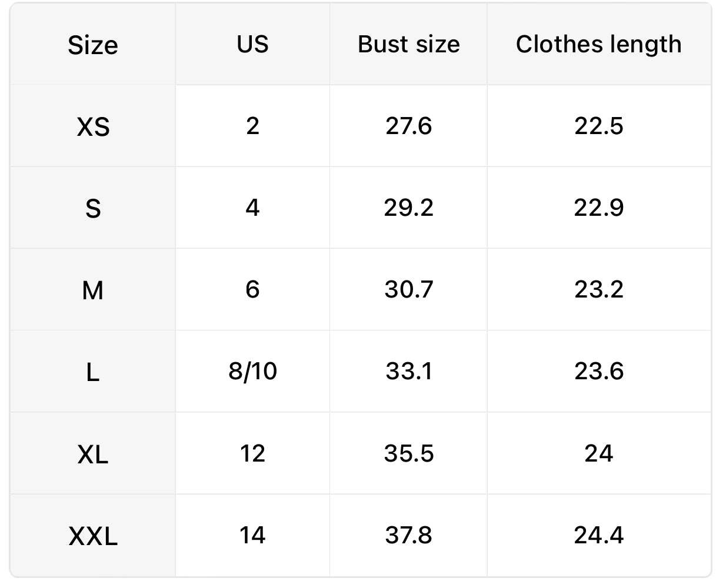The width and height of the screenshot is (716, 588).
Task: Click the US column header
Action: coord(252,45)
